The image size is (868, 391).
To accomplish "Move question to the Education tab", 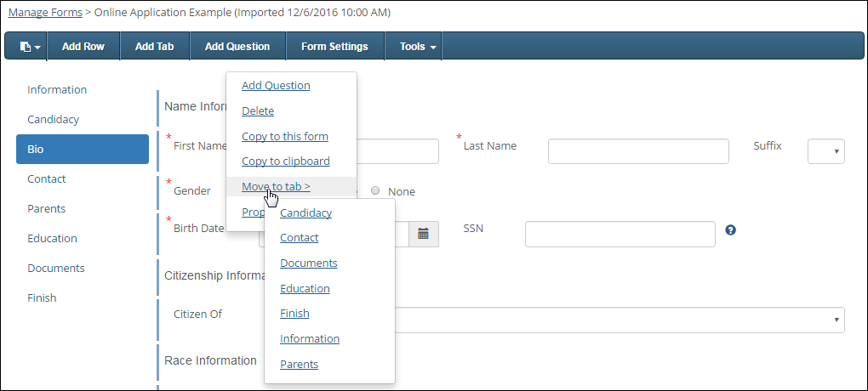I will point(305,288).
